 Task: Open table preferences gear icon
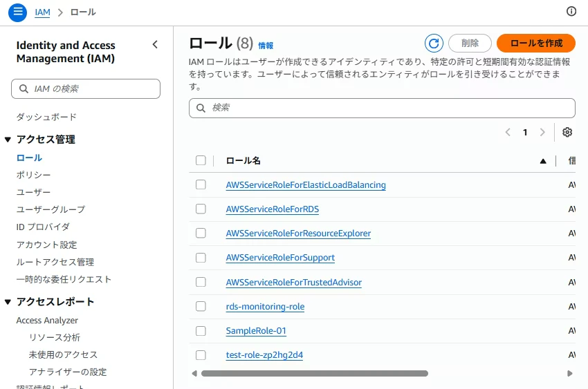567,132
